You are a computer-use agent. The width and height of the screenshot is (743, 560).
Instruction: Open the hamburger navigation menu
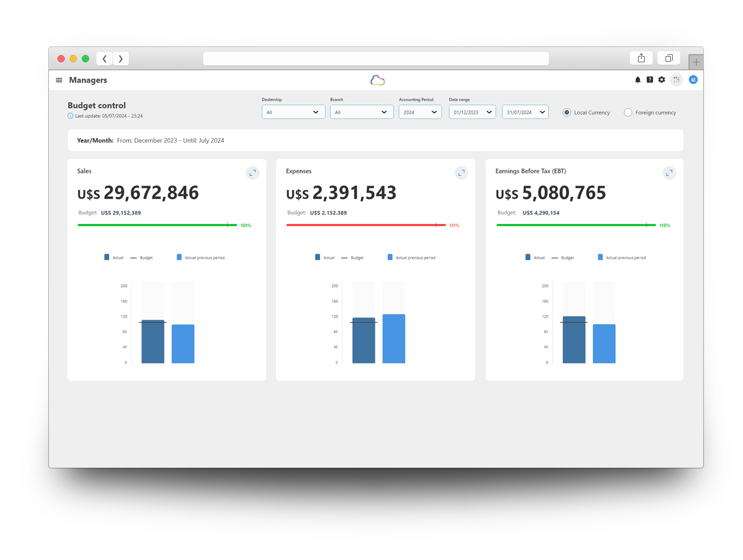59,80
